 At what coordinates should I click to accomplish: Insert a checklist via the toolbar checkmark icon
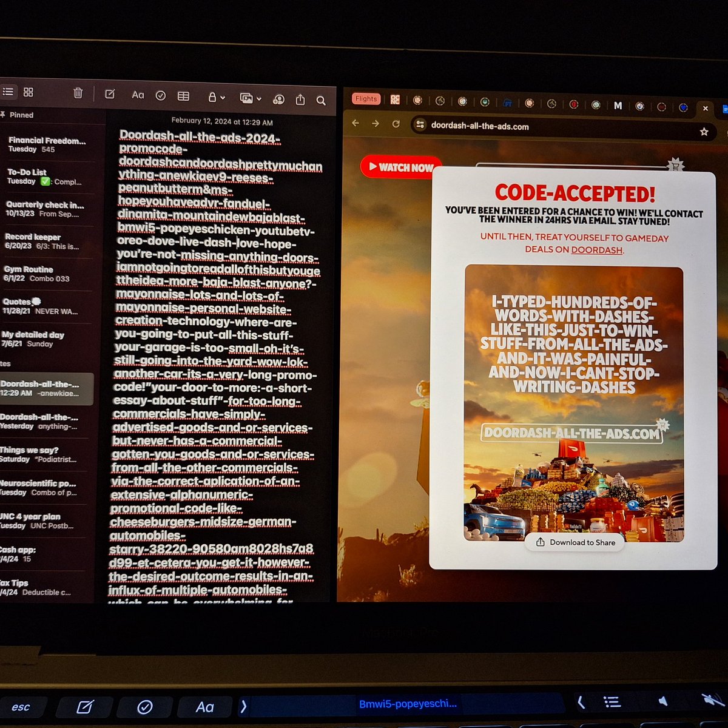click(161, 95)
